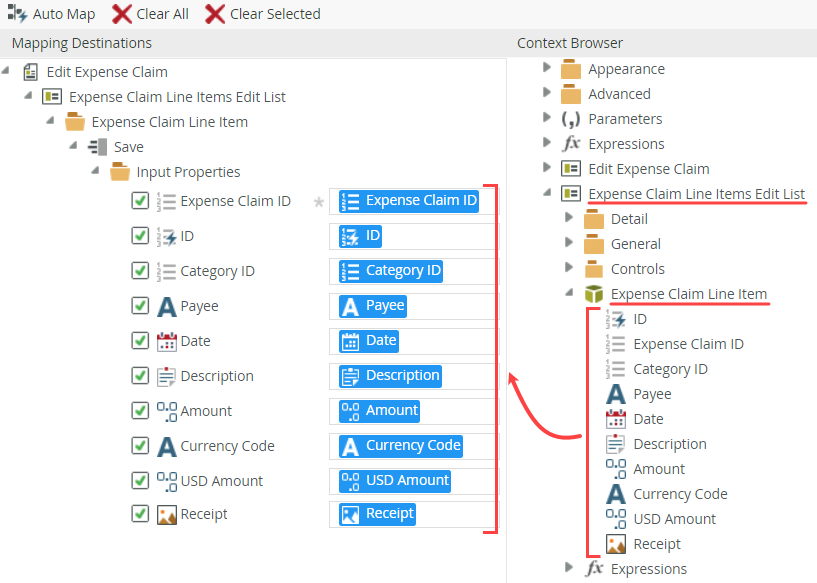Collapse the Edit Expense Claim mapping node
817x583 pixels.
[6, 70]
